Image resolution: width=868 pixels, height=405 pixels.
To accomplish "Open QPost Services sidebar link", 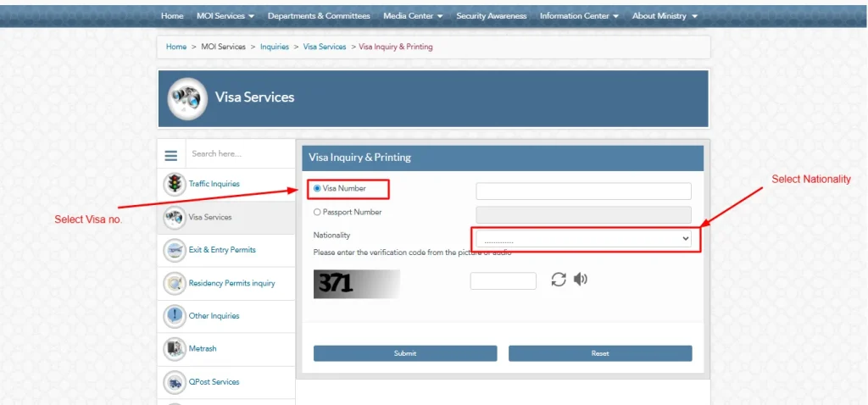I will pyautogui.click(x=214, y=382).
